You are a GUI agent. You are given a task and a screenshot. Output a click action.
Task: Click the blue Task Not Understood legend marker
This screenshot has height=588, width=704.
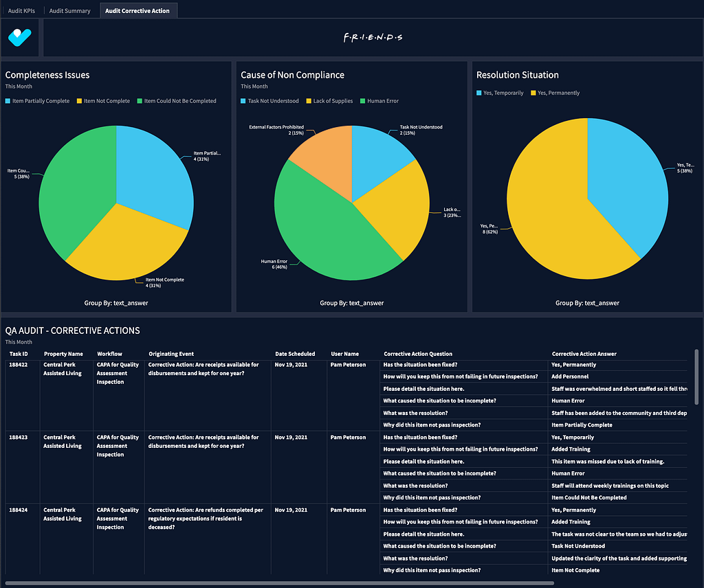click(244, 101)
